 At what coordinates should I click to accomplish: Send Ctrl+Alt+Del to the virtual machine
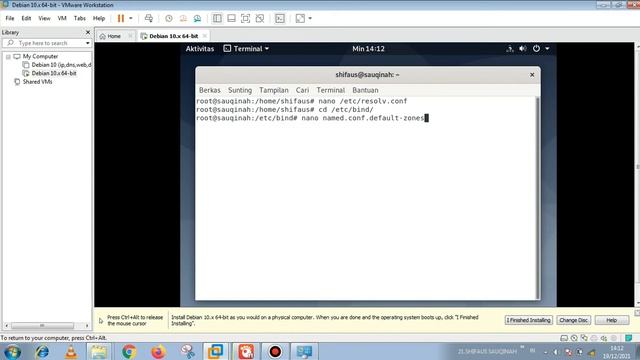coord(149,18)
